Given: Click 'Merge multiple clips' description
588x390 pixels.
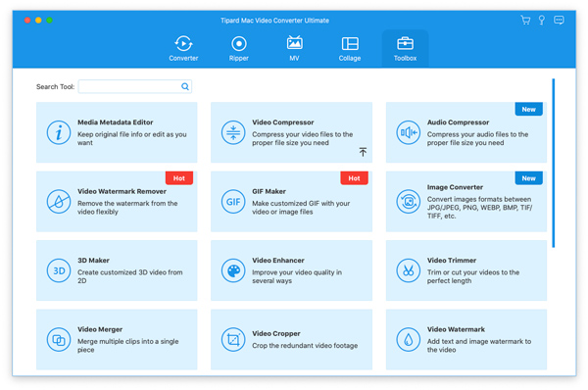Looking at the screenshot, I should [x=127, y=345].
